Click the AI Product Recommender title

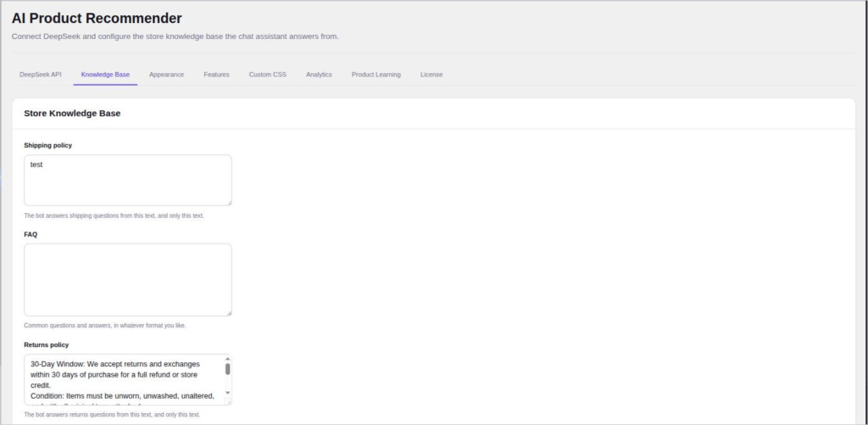pyautogui.click(x=97, y=19)
